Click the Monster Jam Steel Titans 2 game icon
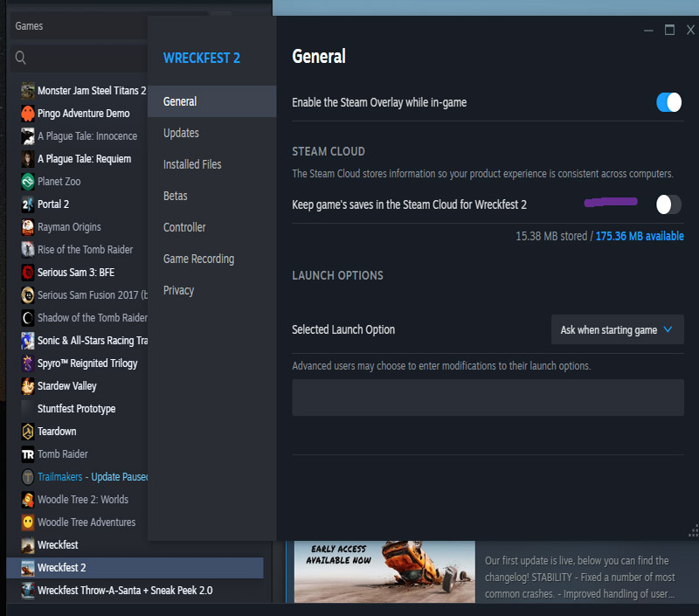This screenshot has height=616, width=699. pos(28,91)
